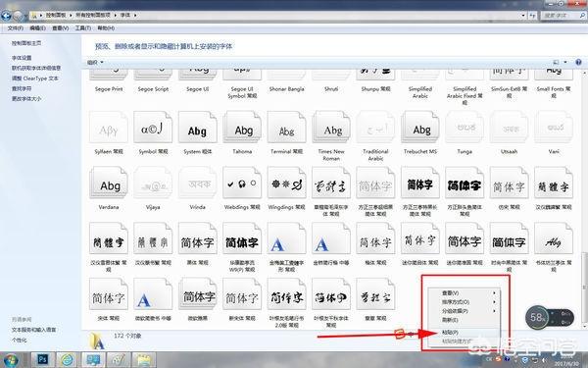Select the Trebuchet MS font icon
This screenshot has height=368, width=588.
pyautogui.click(x=420, y=128)
